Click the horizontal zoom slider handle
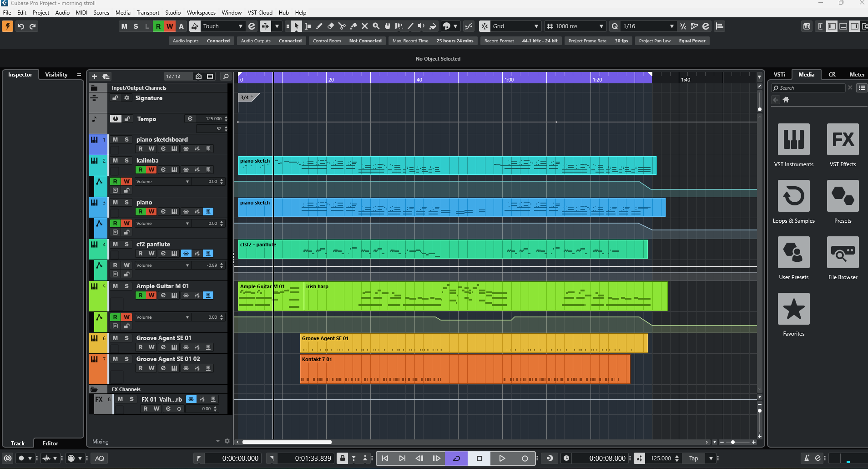The width and height of the screenshot is (868, 469). point(732,442)
